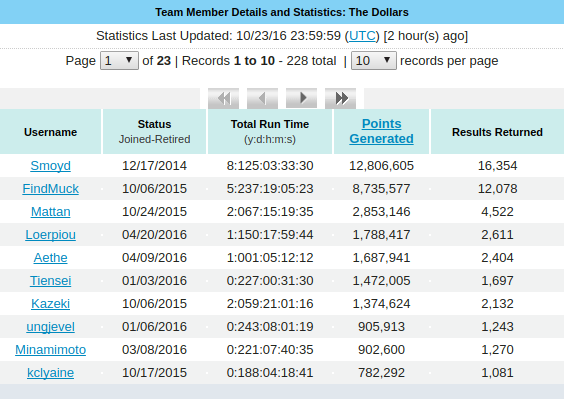Select the ungjevel username link
Viewport: 564px width, 399px height.
50,327
